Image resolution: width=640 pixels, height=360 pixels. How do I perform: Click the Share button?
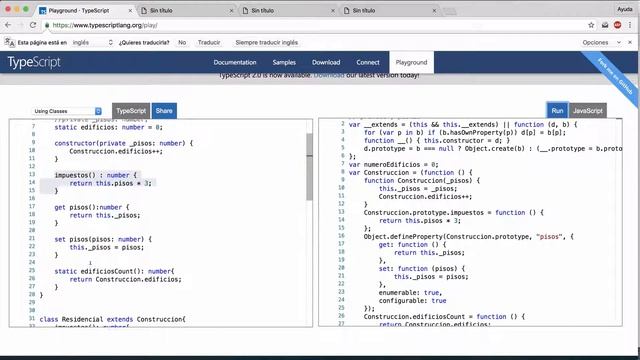[164, 111]
